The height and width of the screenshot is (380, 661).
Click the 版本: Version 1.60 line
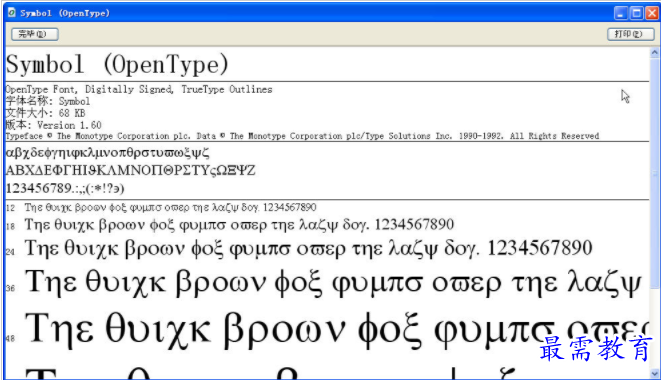pyautogui.click(x=54, y=125)
